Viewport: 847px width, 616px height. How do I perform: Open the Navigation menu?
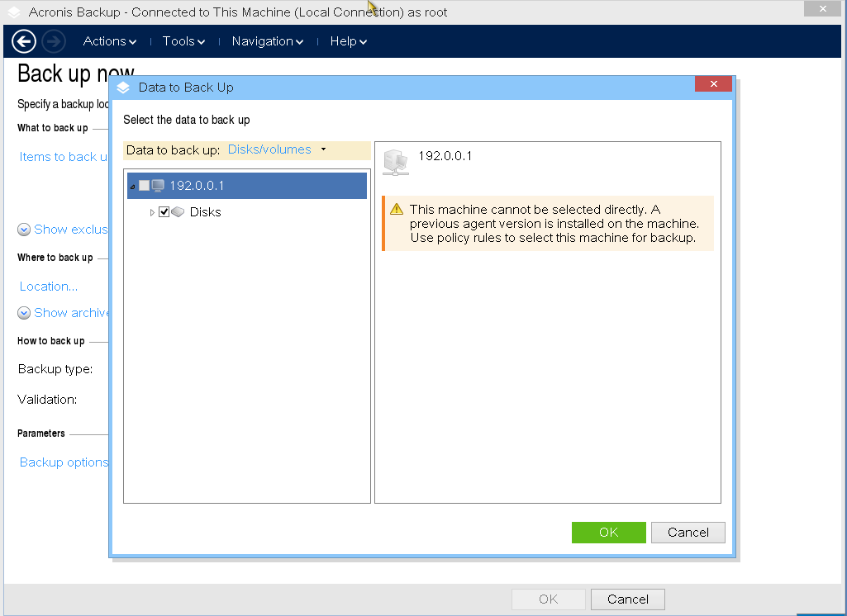point(268,41)
